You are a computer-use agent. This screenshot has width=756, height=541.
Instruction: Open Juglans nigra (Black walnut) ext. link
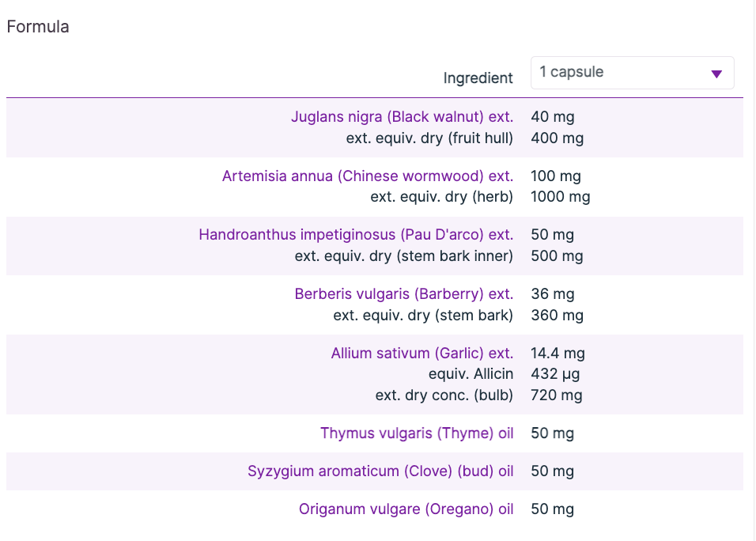402,117
